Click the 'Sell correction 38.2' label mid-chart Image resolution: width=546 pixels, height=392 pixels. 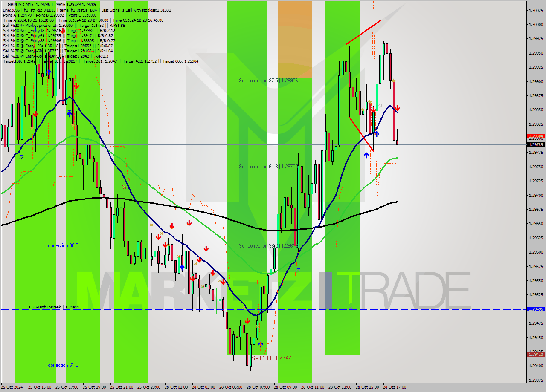tap(268, 246)
